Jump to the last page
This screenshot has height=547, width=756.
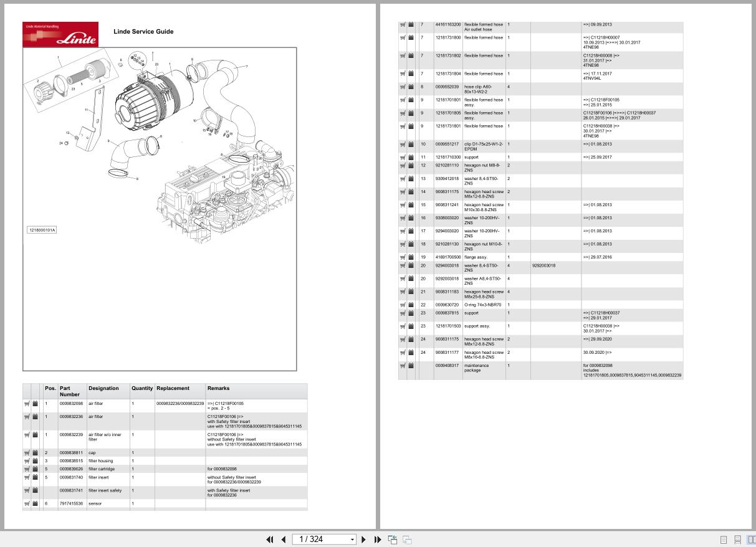(378, 540)
